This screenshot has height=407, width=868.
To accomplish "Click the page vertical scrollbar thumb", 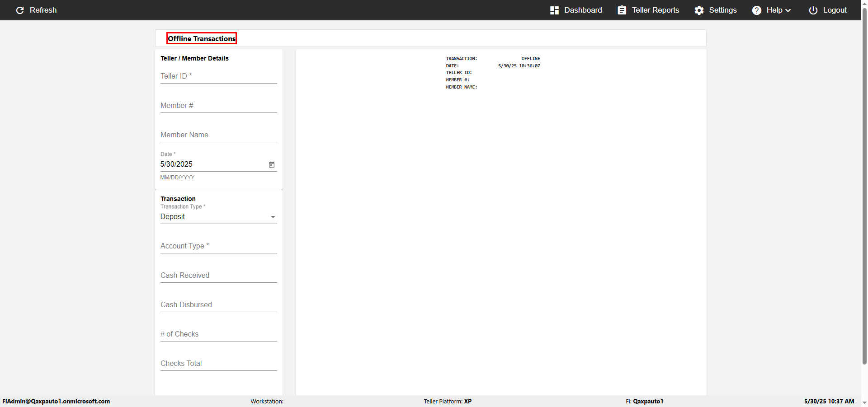I will tap(864, 185).
